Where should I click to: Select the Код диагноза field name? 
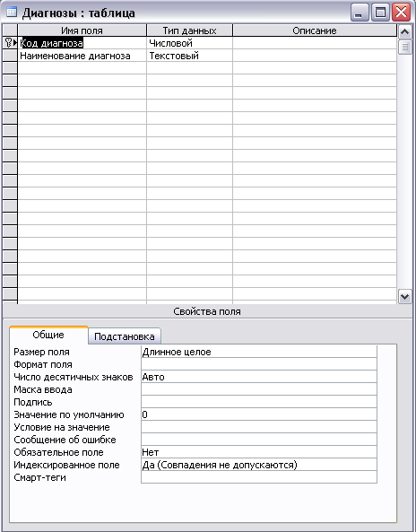[51, 43]
